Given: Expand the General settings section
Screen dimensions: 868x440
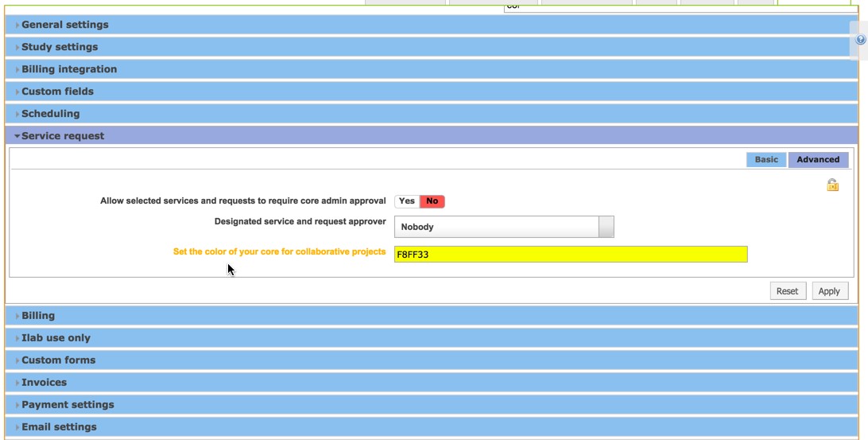Looking at the screenshot, I should (65, 25).
